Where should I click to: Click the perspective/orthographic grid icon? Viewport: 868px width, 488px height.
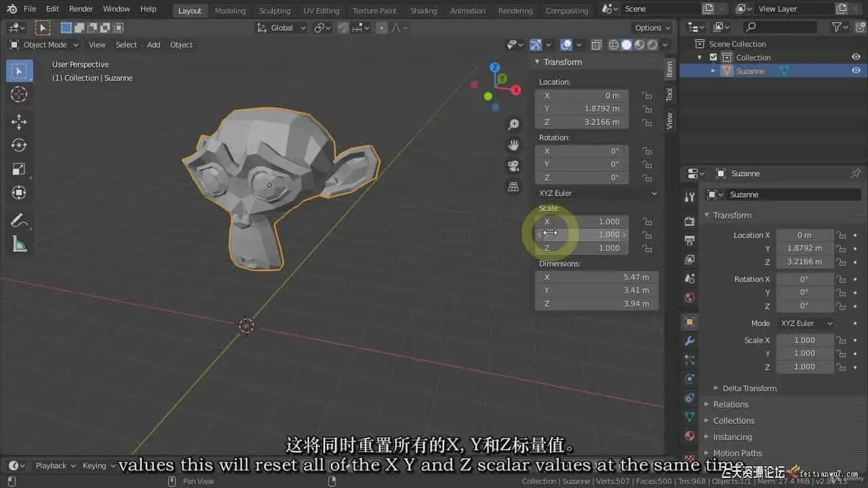[514, 186]
